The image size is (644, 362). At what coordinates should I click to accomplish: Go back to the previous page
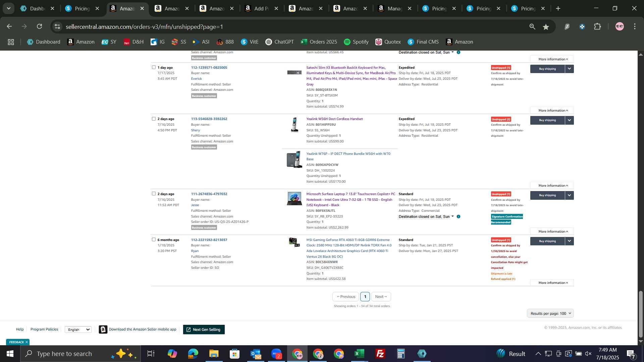tap(9, 26)
